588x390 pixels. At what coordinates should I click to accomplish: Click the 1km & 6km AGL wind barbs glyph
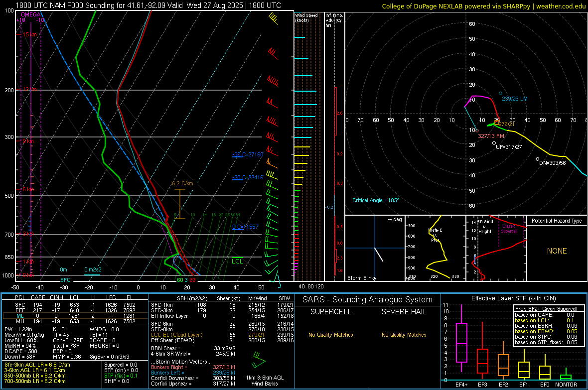[259, 360]
